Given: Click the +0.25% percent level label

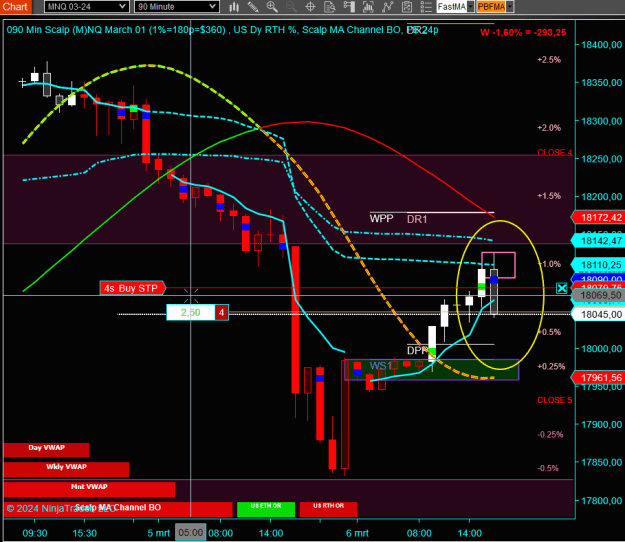Looking at the screenshot, I should pos(551,367).
